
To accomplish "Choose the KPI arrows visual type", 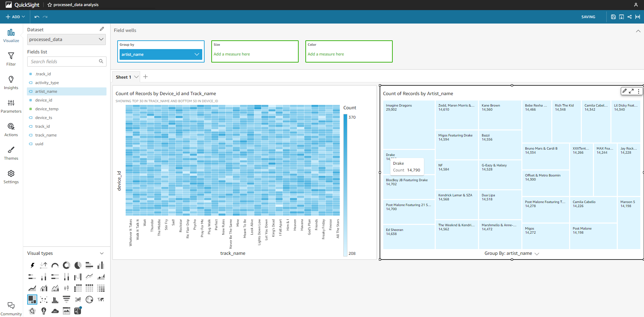I will pyautogui.click(x=44, y=265).
